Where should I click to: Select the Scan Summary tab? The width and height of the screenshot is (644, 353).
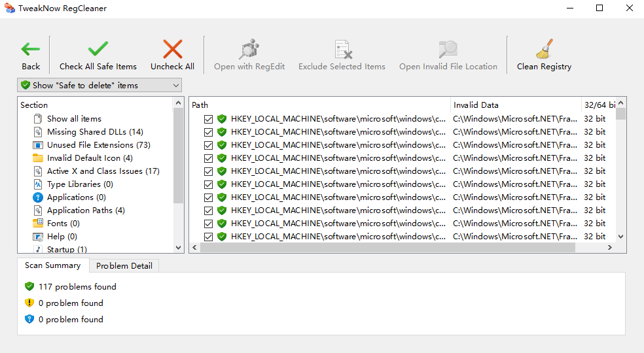coord(52,265)
